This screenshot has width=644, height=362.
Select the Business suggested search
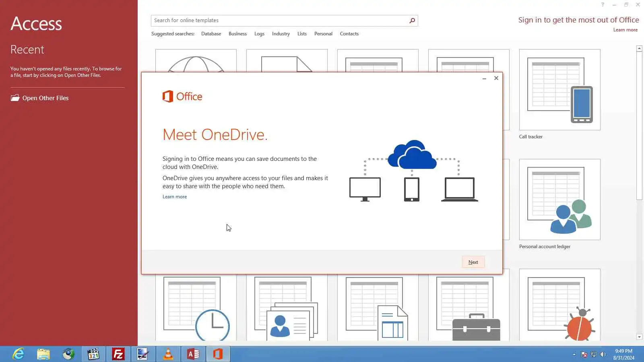coord(237,34)
